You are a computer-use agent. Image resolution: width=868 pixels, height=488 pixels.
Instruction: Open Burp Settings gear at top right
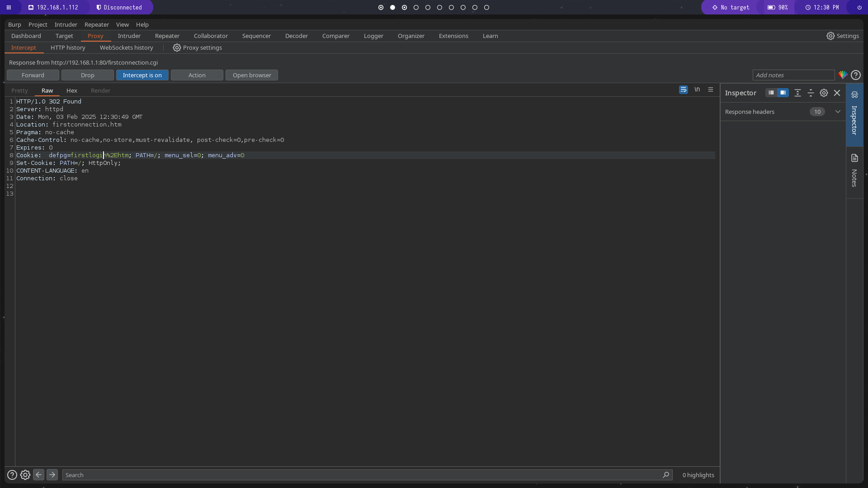pyautogui.click(x=843, y=36)
